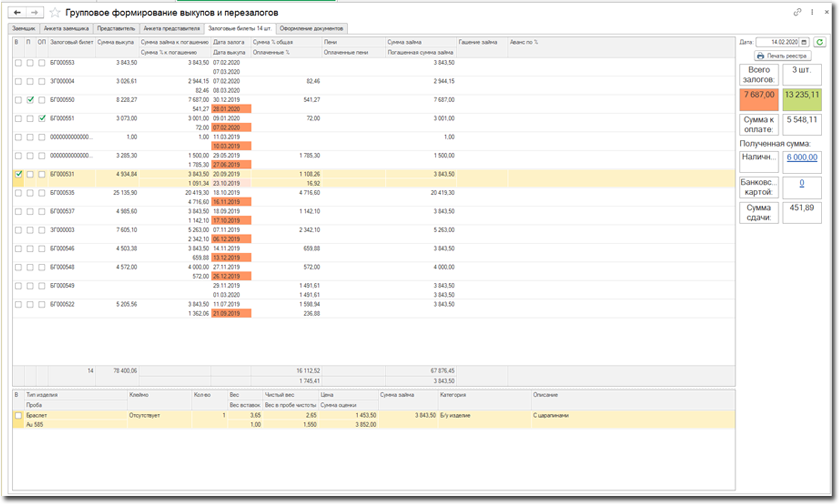Image resolution: width=839 pixels, height=504 pixels.
Task: Click the green refresh icon beside date
Action: click(820, 42)
